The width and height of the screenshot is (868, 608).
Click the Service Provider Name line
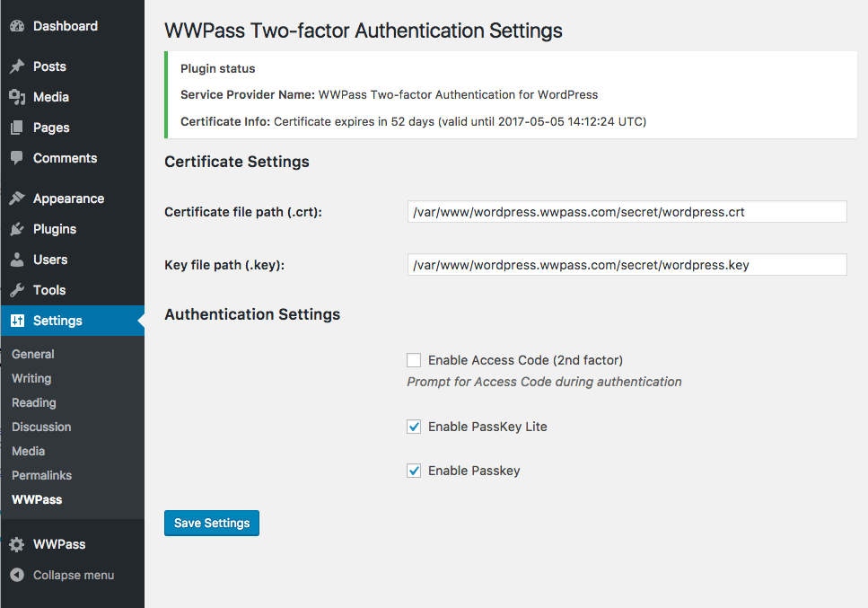[x=390, y=94]
